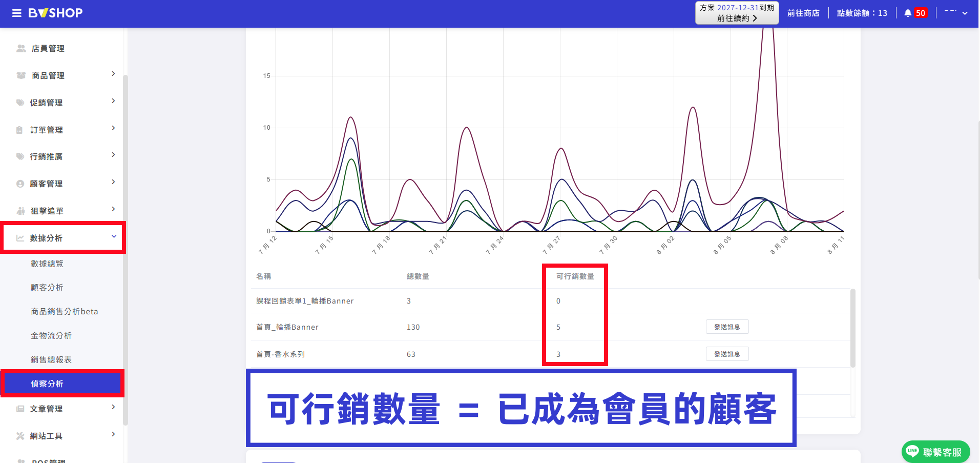Open 金物流分析 submenu item
The width and height of the screenshot is (980, 463).
pos(51,335)
